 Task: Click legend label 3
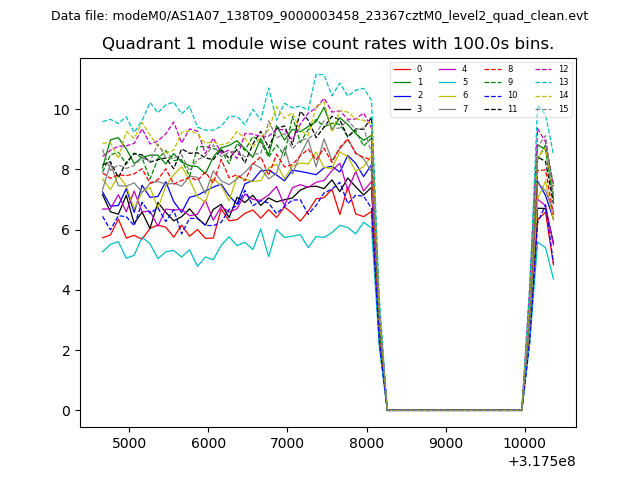(x=419, y=108)
